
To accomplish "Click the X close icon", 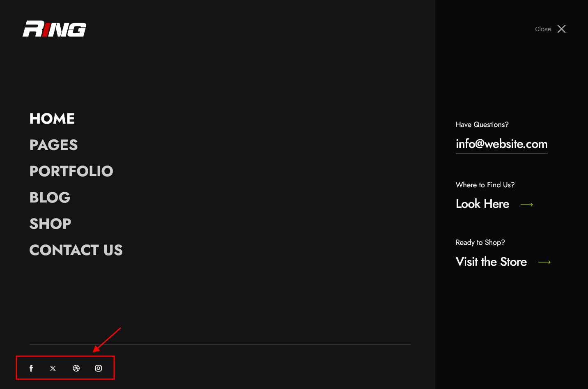I will click(x=561, y=29).
